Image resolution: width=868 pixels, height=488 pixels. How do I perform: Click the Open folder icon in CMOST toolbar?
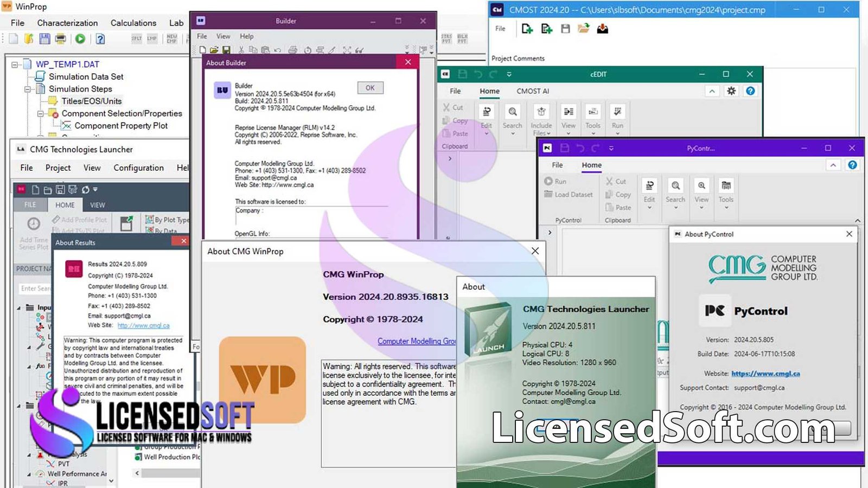pyautogui.click(x=583, y=29)
